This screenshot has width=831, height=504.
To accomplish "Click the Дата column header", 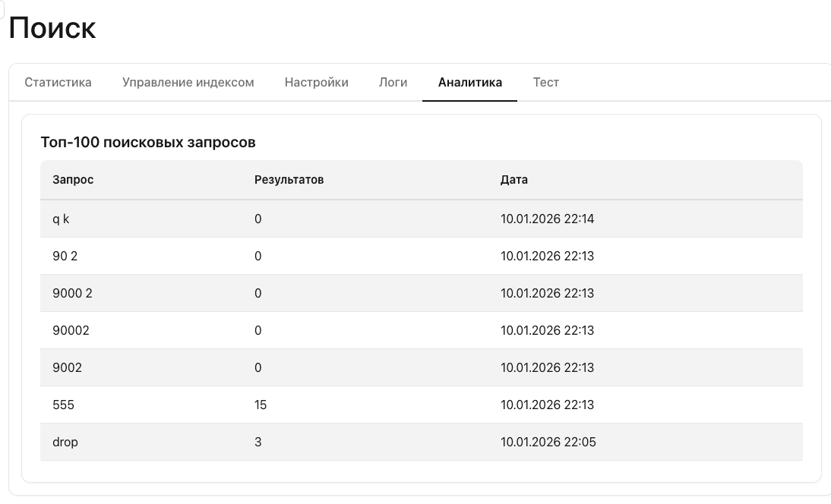I will [x=514, y=180].
